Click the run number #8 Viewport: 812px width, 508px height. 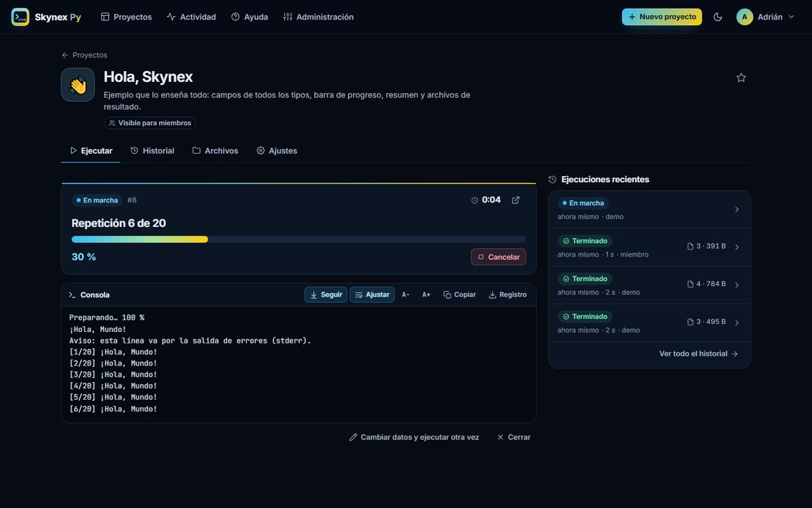(132, 200)
